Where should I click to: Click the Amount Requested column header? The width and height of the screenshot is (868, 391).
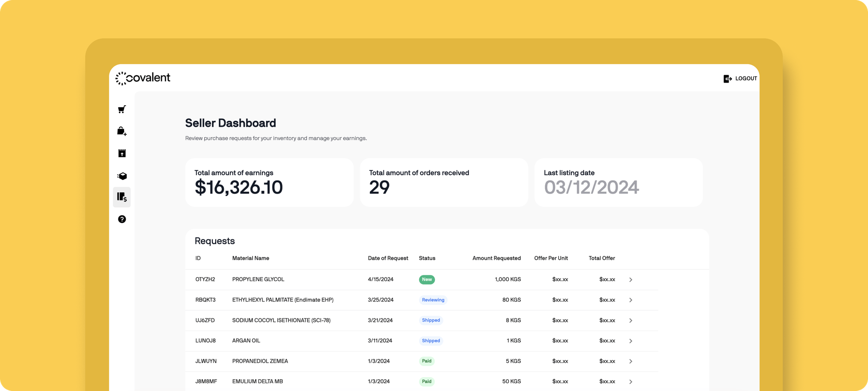pyautogui.click(x=496, y=258)
